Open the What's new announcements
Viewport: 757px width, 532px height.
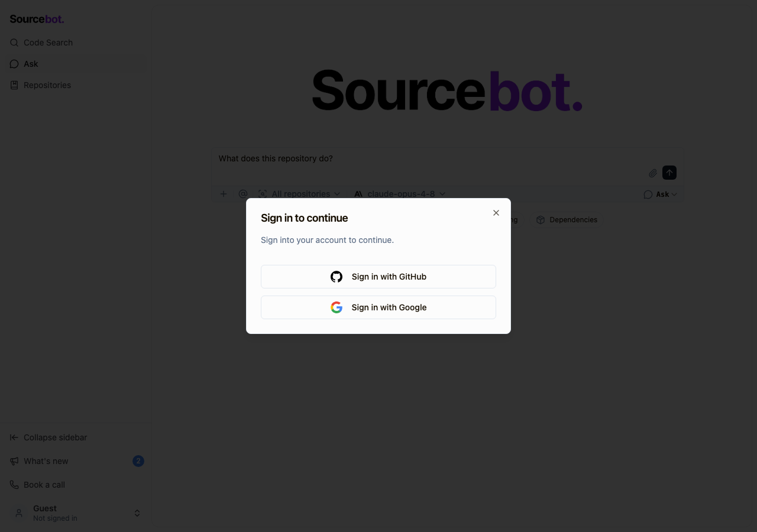click(76, 461)
